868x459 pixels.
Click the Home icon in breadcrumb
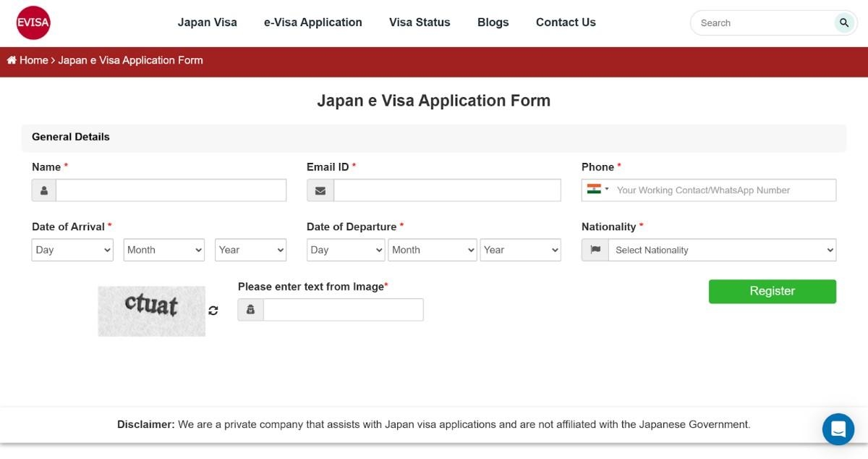click(x=12, y=60)
